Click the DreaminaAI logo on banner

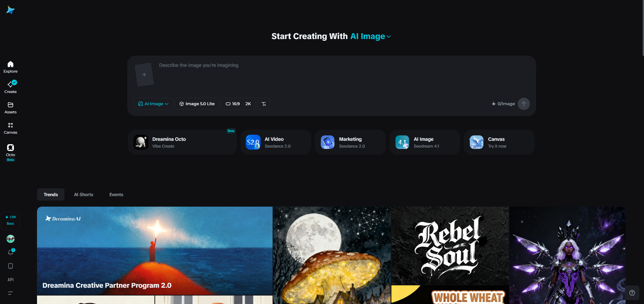[63, 218]
